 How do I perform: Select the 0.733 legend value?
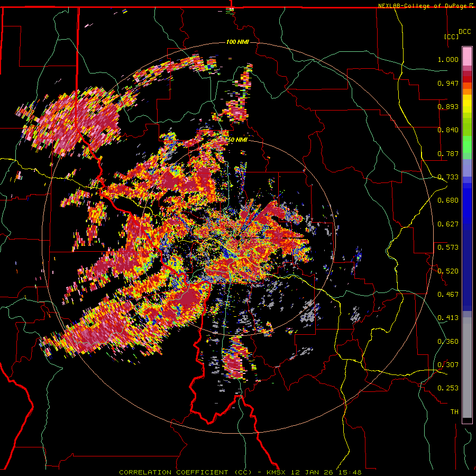coord(448,177)
